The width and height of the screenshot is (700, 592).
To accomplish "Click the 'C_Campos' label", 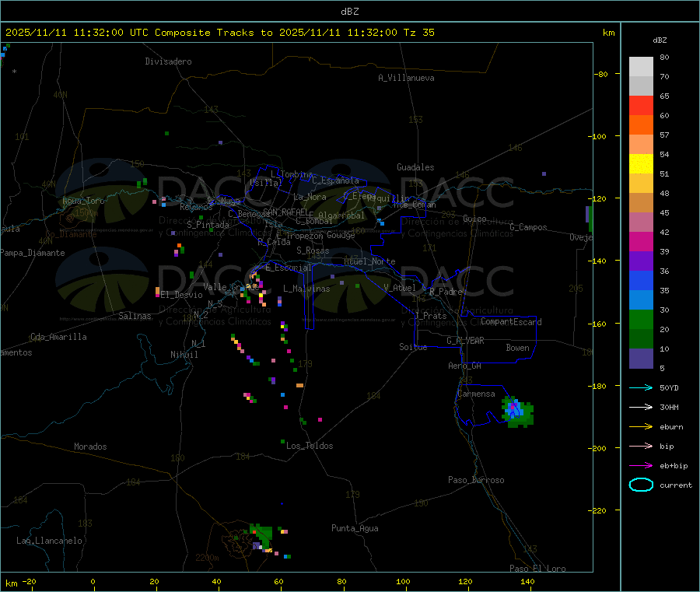I will click(529, 227).
